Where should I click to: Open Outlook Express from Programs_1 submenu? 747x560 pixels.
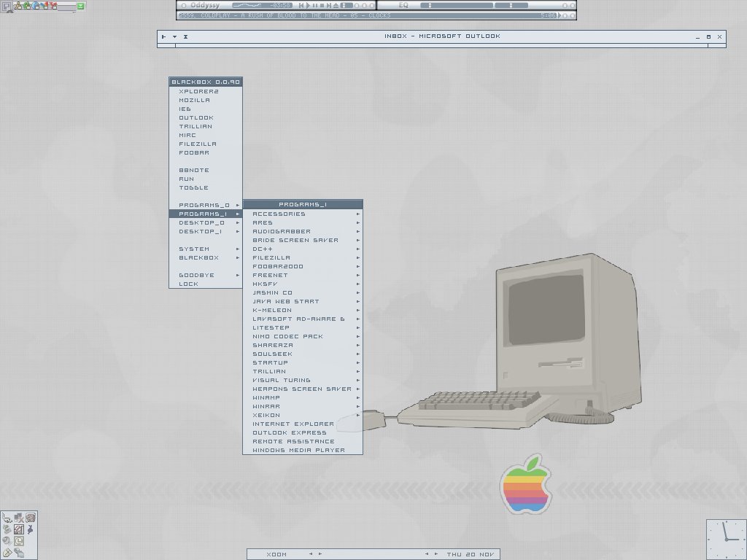click(303, 433)
